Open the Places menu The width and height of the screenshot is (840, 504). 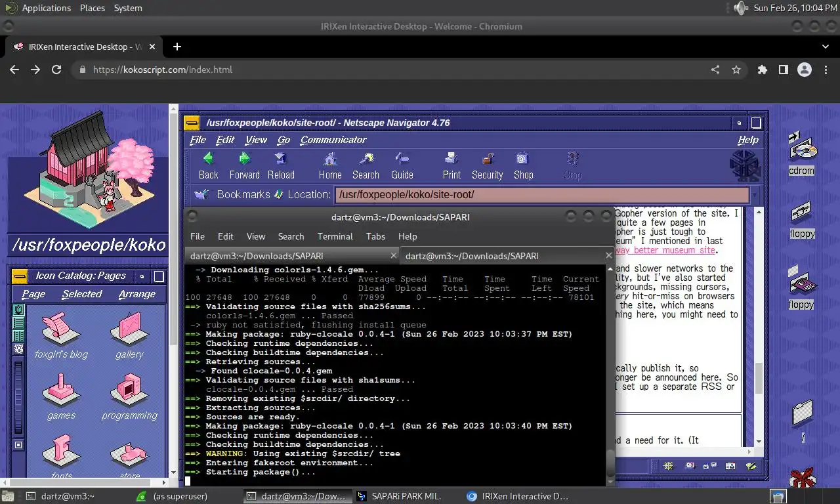(x=93, y=8)
